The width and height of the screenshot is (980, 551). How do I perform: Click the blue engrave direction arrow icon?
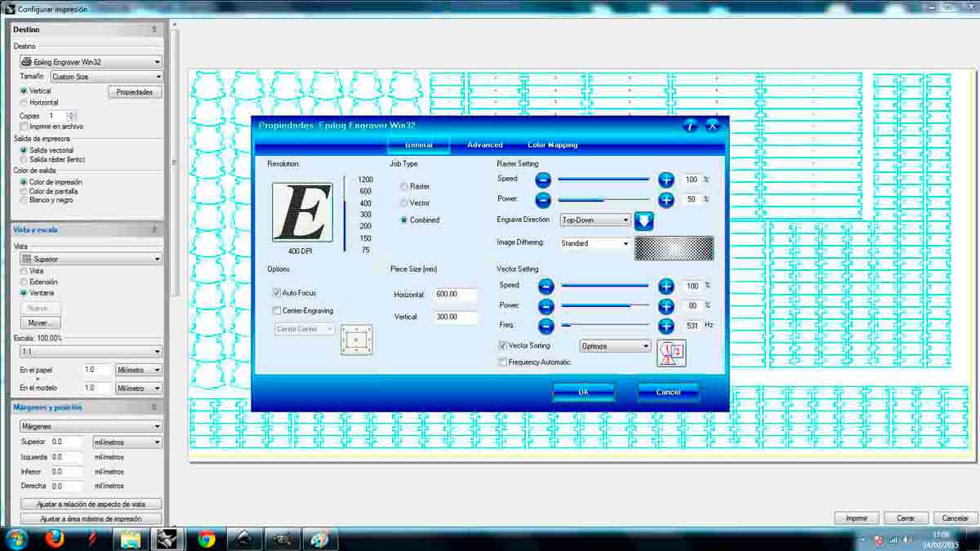click(x=644, y=220)
